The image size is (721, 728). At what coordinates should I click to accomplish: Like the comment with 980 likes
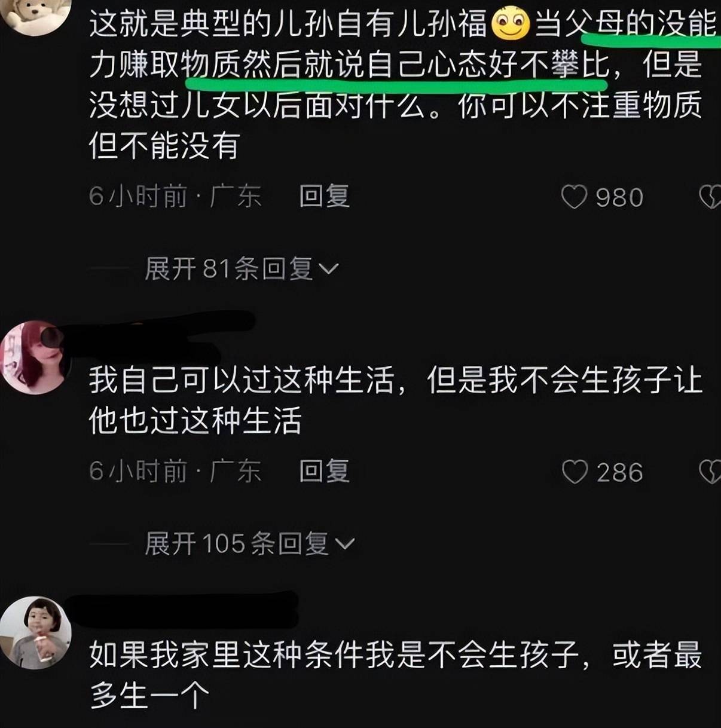(574, 197)
